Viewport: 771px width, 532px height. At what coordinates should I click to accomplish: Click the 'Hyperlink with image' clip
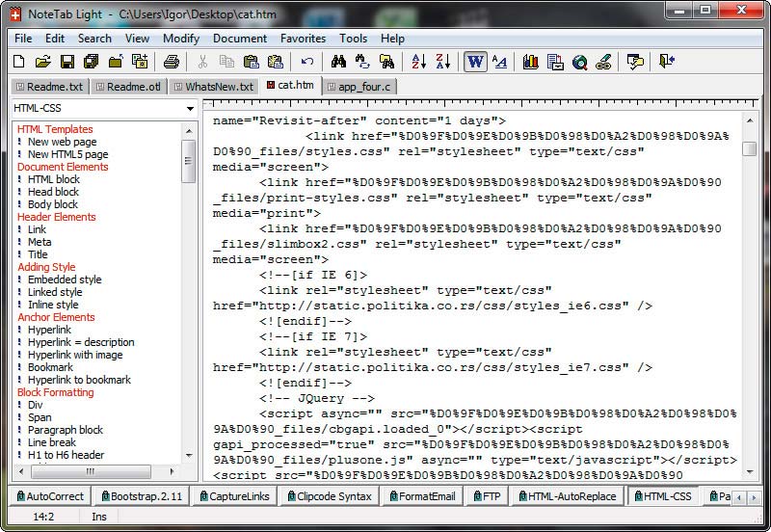pyautogui.click(x=75, y=355)
